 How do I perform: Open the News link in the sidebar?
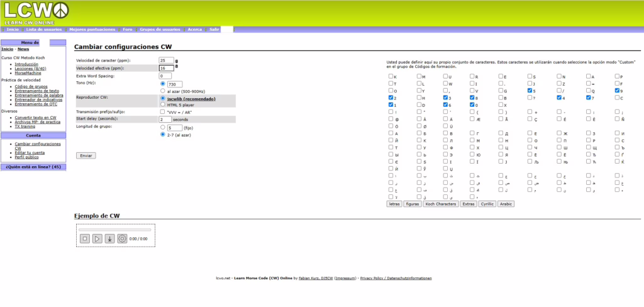(23, 49)
